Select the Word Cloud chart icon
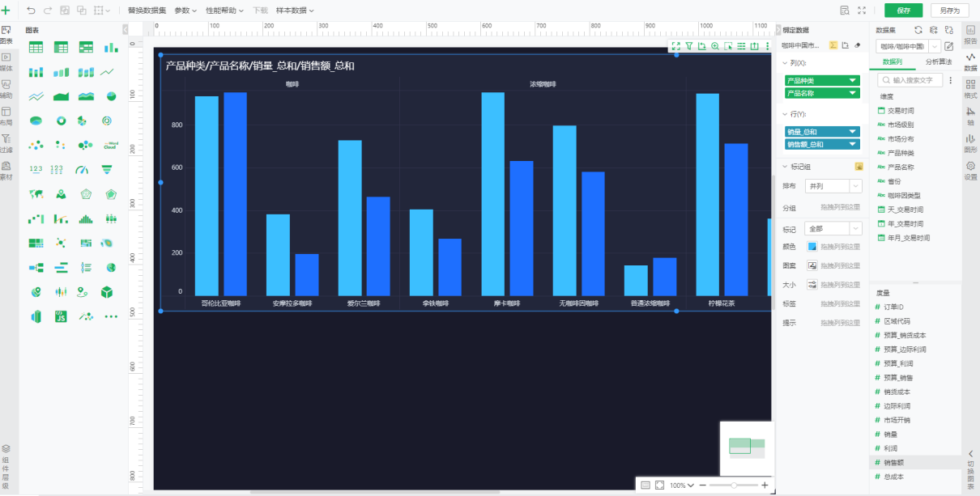 110,145
